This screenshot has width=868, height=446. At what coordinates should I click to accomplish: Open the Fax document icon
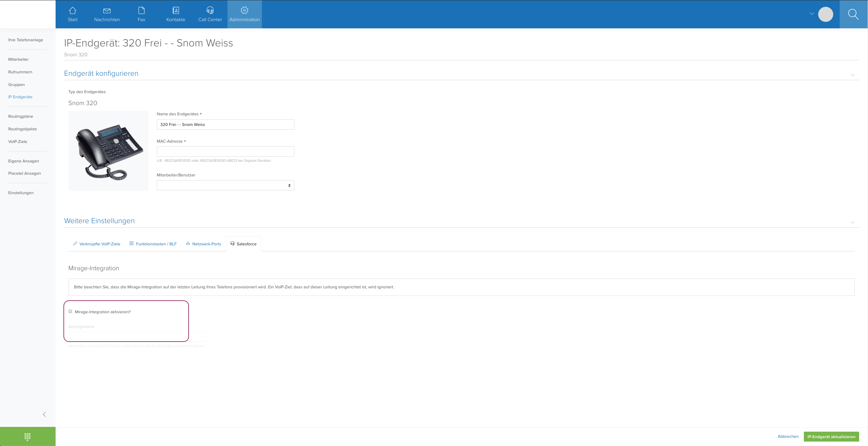coord(142,11)
